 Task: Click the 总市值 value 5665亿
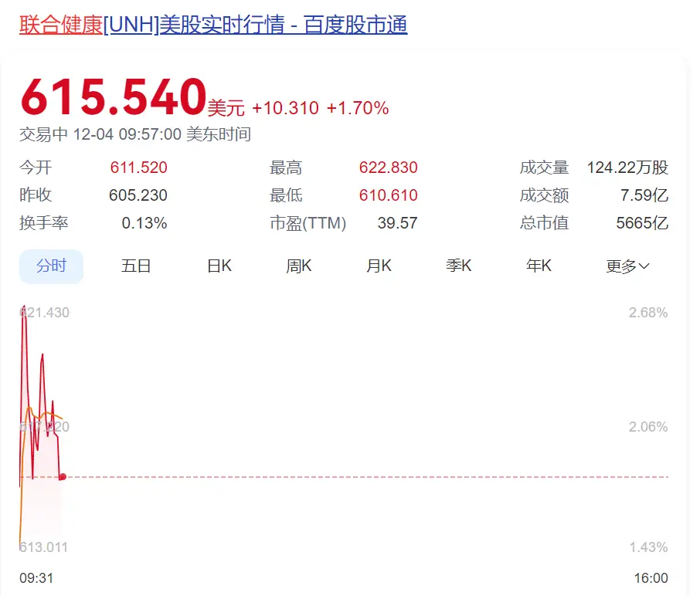[642, 223]
